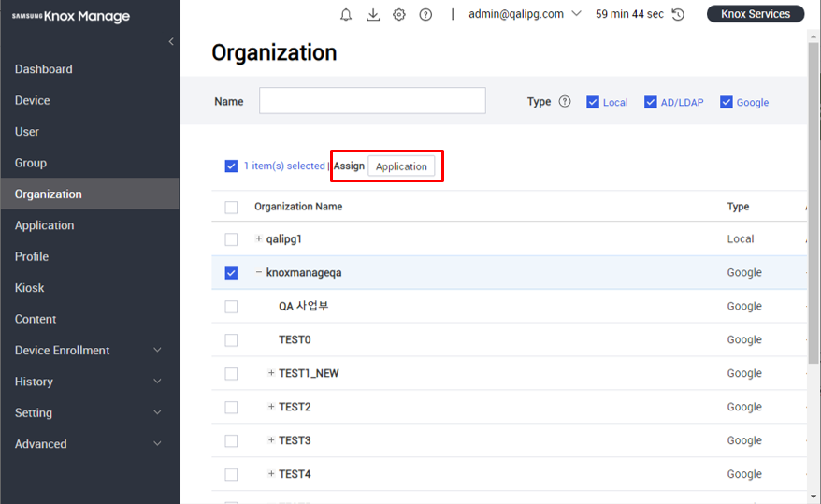Expand the Device Enrollment menu chevron

click(157, 350)
